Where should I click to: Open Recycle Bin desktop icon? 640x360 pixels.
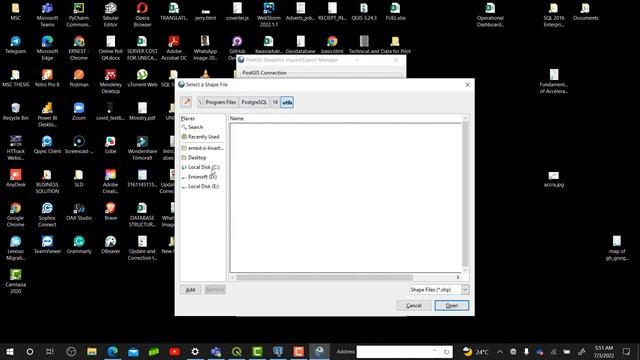tap(16, 112)
